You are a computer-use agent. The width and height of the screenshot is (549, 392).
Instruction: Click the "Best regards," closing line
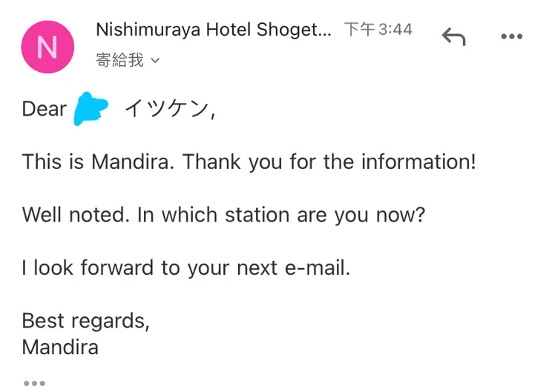[86, 321]
